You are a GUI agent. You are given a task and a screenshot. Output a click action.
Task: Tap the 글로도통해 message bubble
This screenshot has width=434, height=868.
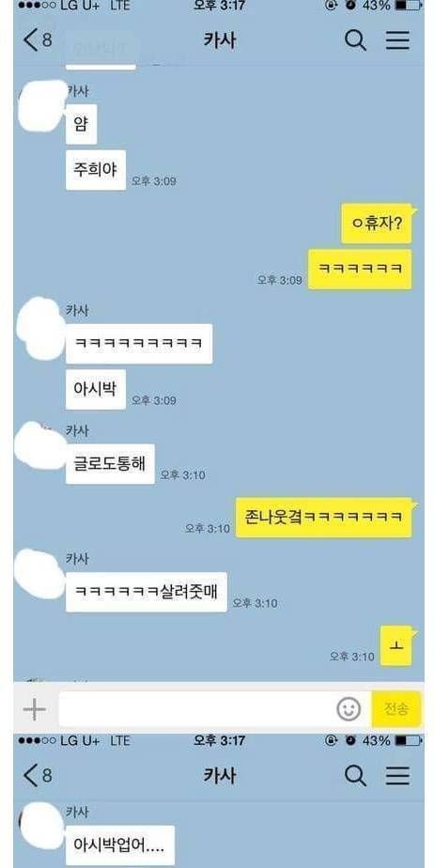pyautogui.click(x=110, y=464)
